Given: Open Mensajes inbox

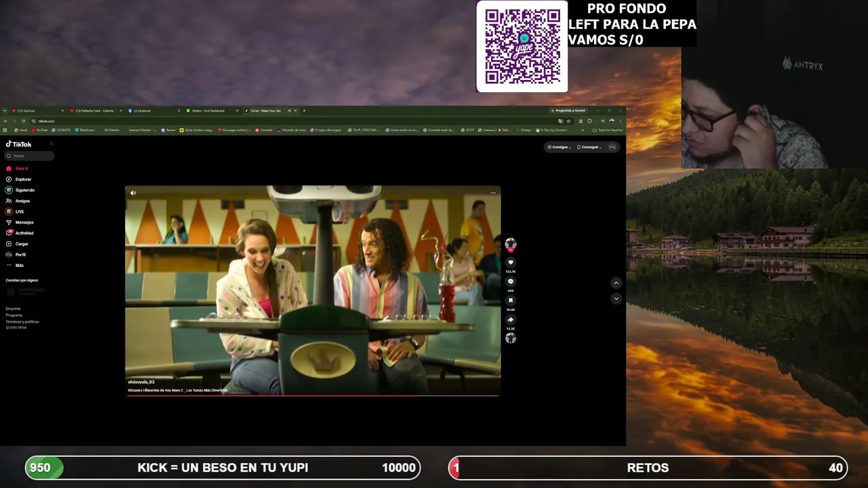Looking at the screenshot, I should 20,222.
